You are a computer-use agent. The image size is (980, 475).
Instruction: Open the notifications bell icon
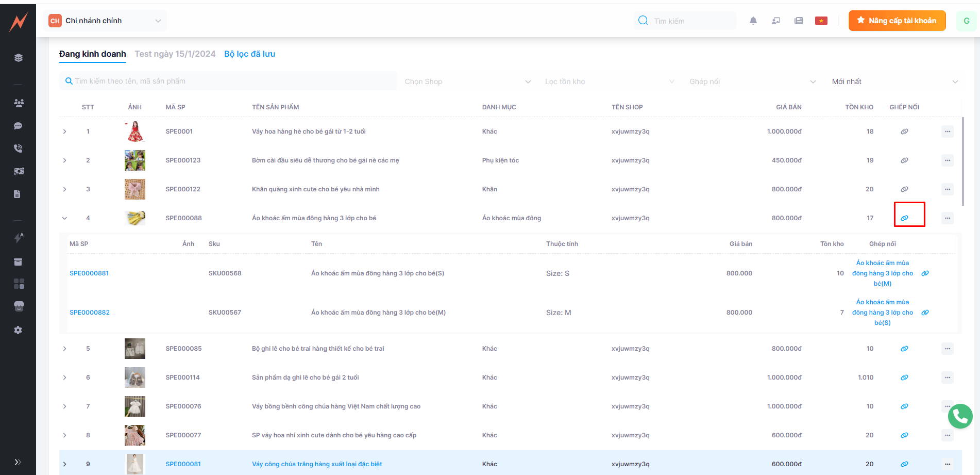tap(753, 21)
